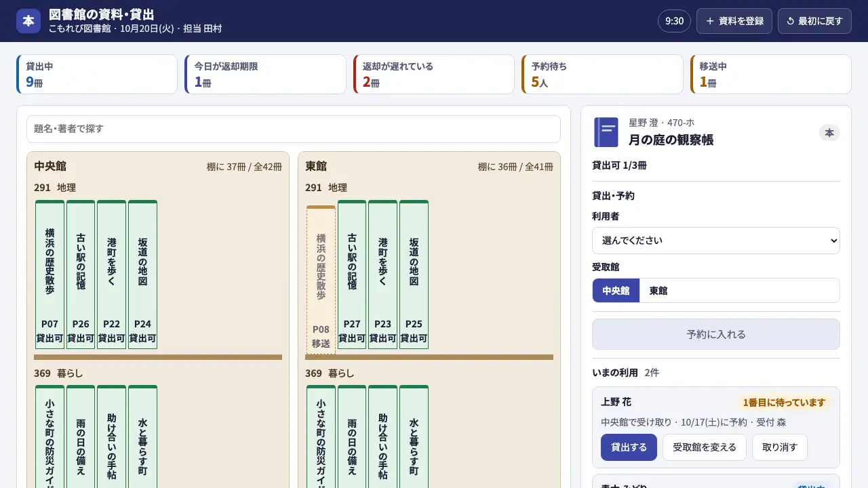Image resolution: width=868 pixels, height=488 pixels.
Task: Select 東館 as pickup branch
Action: click(658, 291)
